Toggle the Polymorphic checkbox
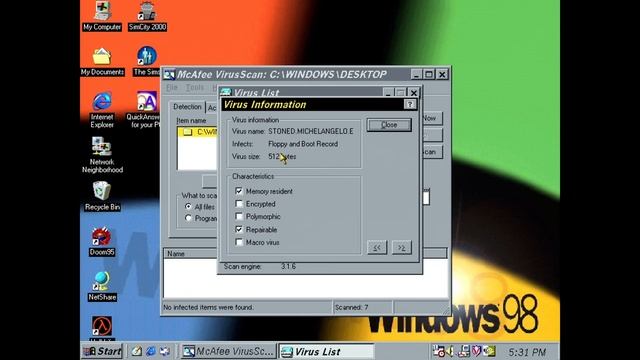Screen dimensions: 640x360 point(239,216)
